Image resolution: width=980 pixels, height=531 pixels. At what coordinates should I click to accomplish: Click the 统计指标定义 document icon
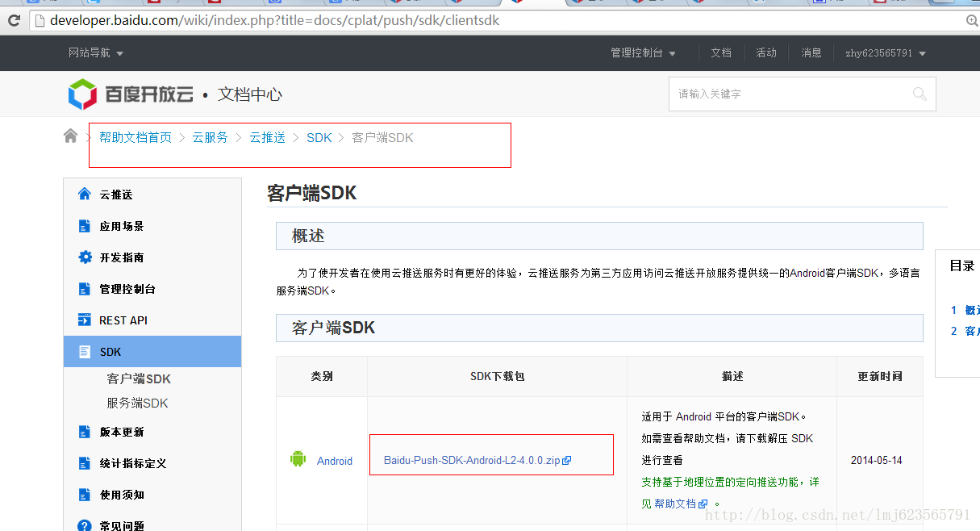pyautogui.click(x=85, y=463)
